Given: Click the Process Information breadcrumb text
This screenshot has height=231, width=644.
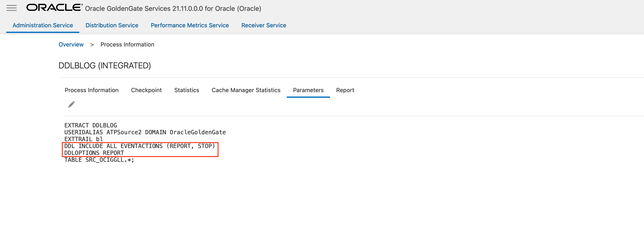Looking at the screenshot, I should (127, 45).
